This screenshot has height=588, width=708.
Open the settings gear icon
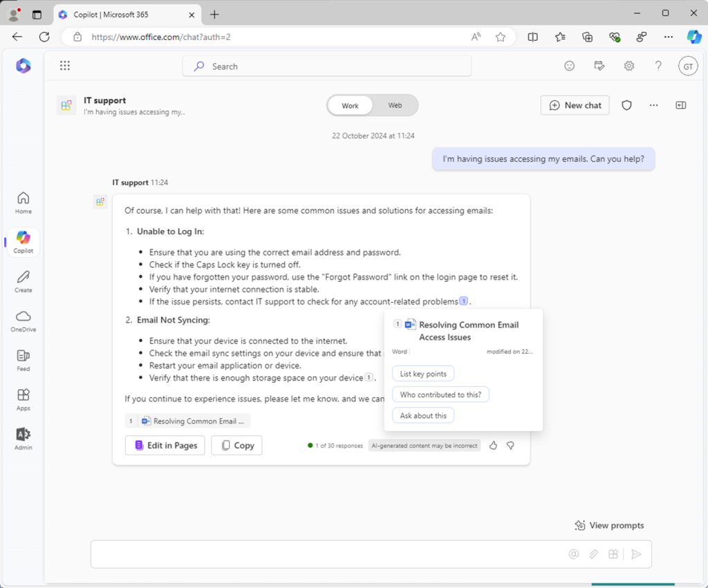click(628, 66)
